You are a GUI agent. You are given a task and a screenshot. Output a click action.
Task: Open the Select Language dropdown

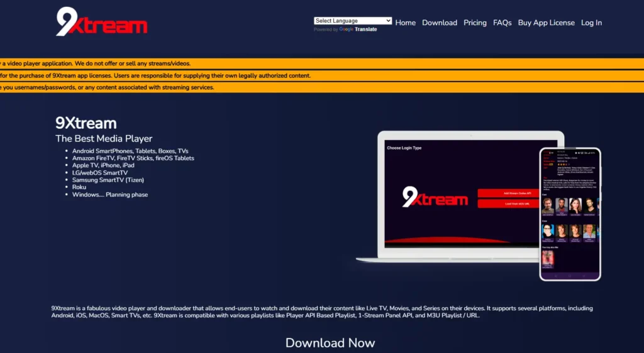click(352, 21)
